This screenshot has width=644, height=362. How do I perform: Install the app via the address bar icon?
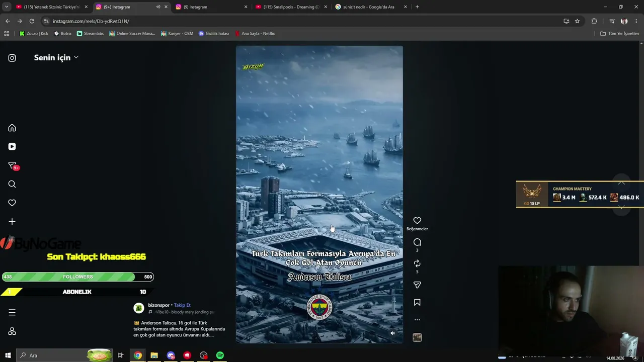coord(566,21)
